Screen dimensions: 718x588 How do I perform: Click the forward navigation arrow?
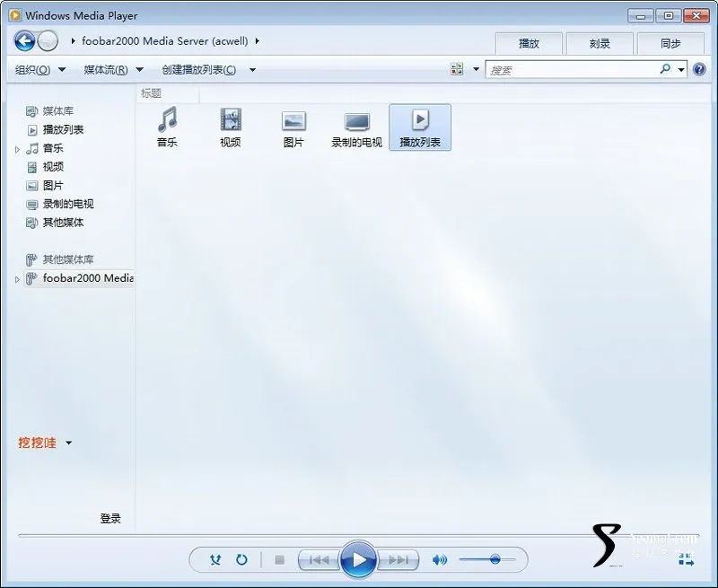[x=48, y=41]
